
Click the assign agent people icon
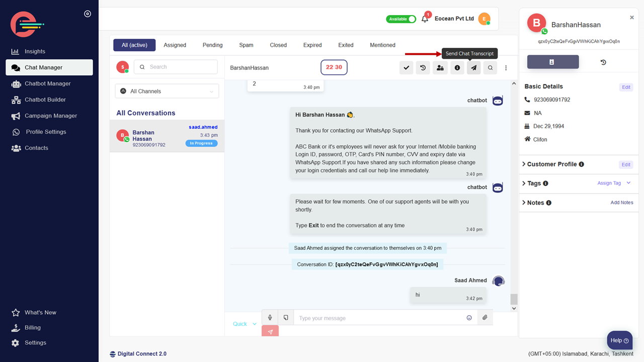[440, 68]
